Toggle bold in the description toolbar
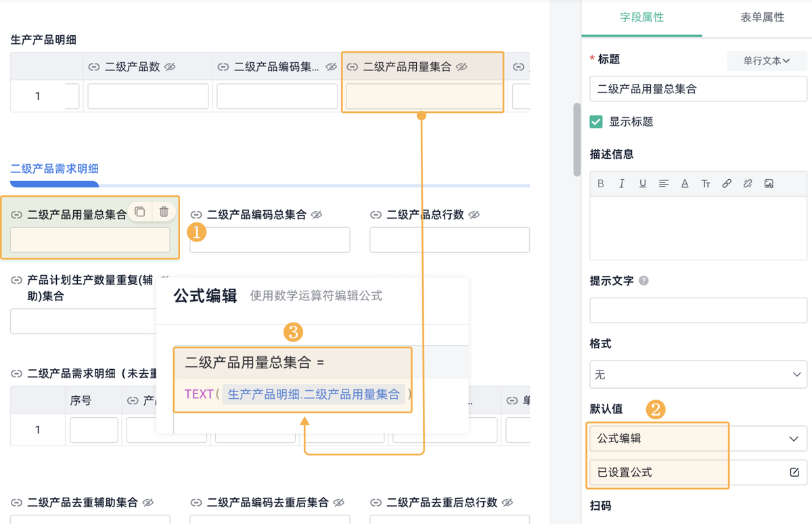This screenshot has height=524, width=812. click(600, 183)
